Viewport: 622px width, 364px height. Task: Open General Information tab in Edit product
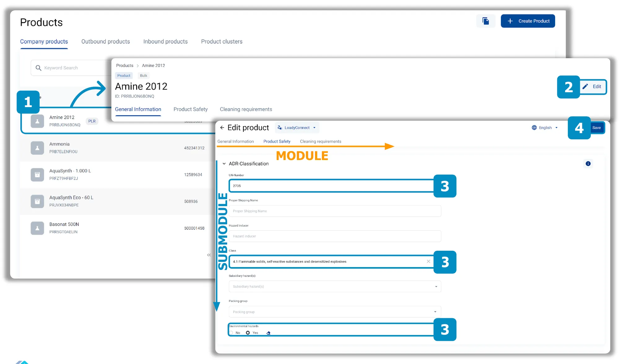(235, 141)
